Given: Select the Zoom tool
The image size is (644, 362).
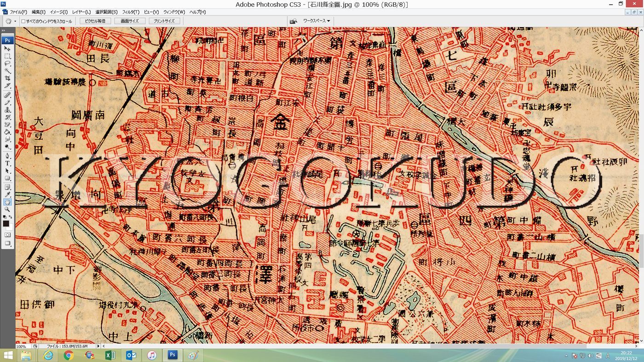Looking at the screenshot, I should [x=7, y=209].
